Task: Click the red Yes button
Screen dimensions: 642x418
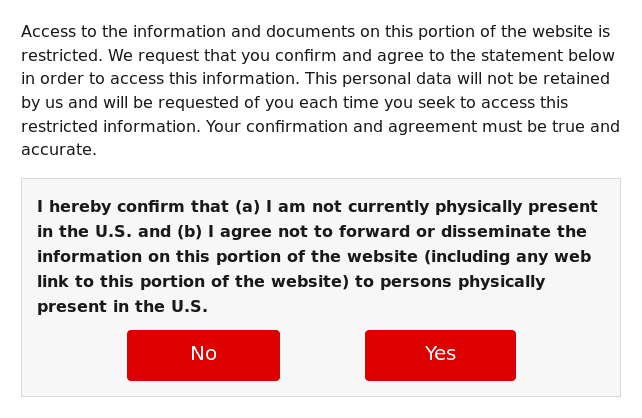Action: pos(440,355)
